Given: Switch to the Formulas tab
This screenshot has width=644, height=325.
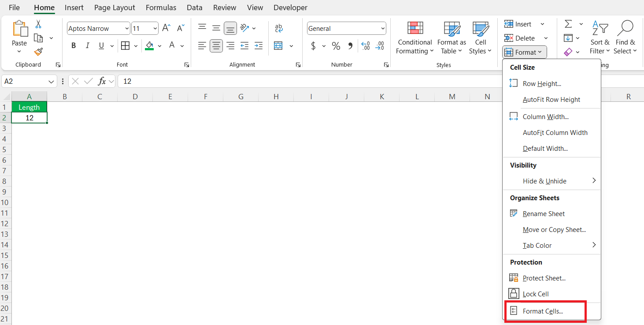Looking at the screenshot, I should pyautogui.click(x=161, y=7).
